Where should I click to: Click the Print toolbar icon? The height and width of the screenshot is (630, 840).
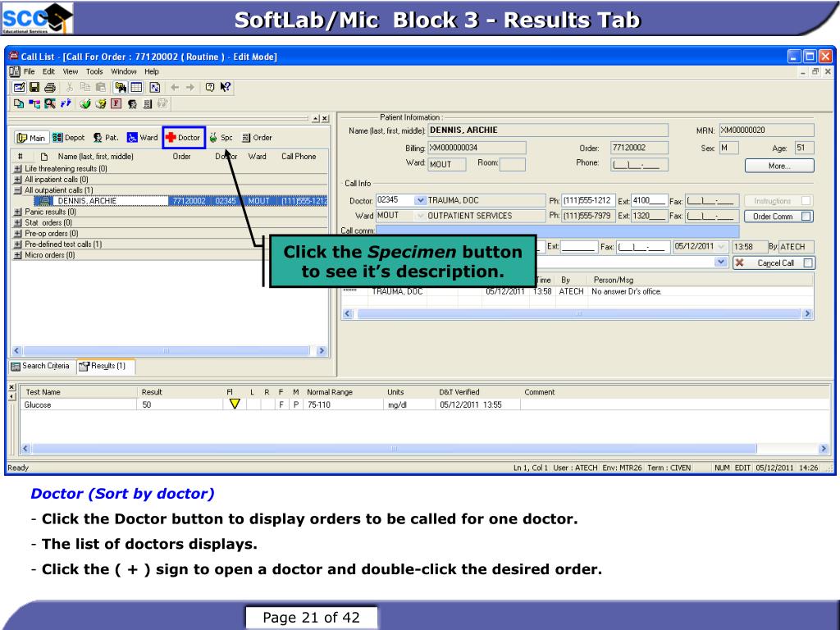point(50,87)
